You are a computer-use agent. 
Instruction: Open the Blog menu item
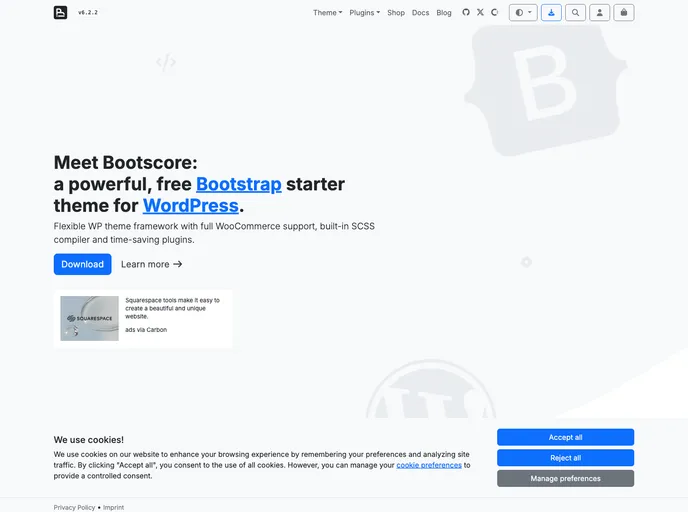point(444,13)
